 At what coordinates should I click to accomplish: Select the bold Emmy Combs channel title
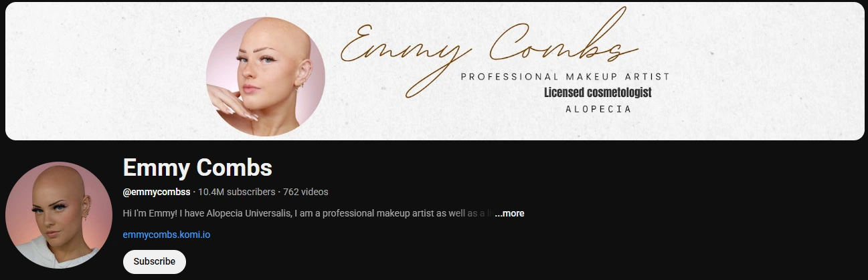tap(197, 168)
